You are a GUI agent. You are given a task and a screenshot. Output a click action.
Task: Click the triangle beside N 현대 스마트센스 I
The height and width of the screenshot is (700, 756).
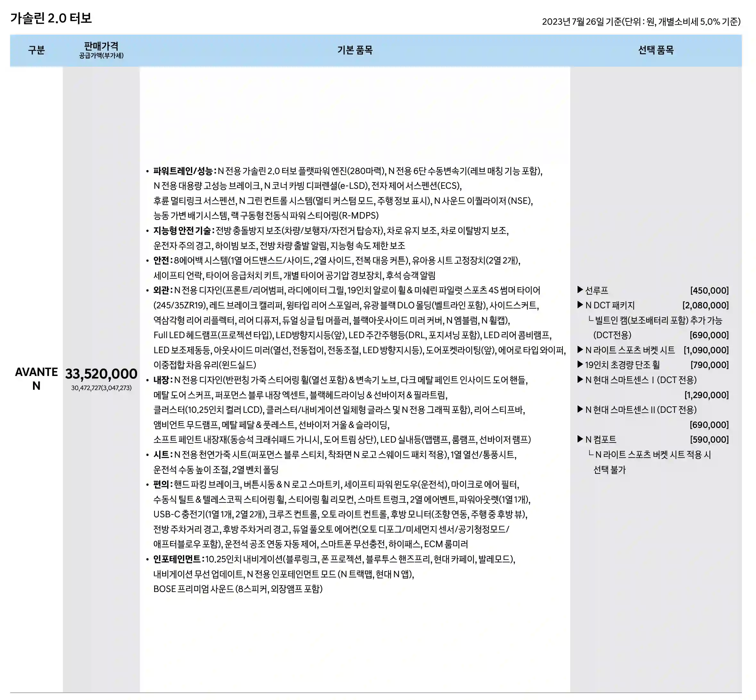click(580, 379)
